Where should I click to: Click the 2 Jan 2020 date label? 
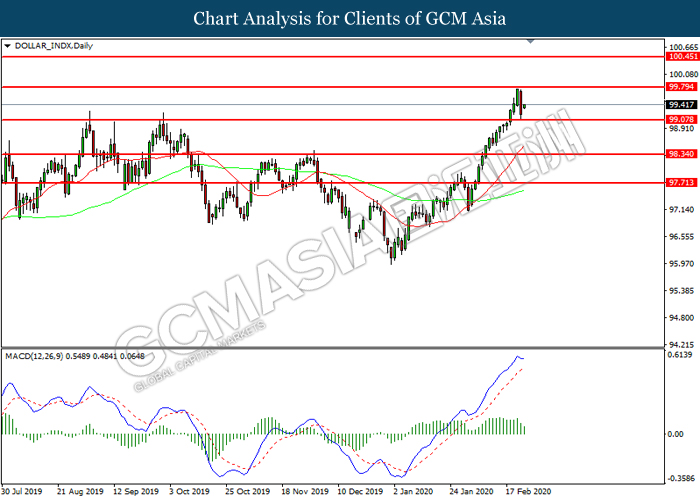412,492
